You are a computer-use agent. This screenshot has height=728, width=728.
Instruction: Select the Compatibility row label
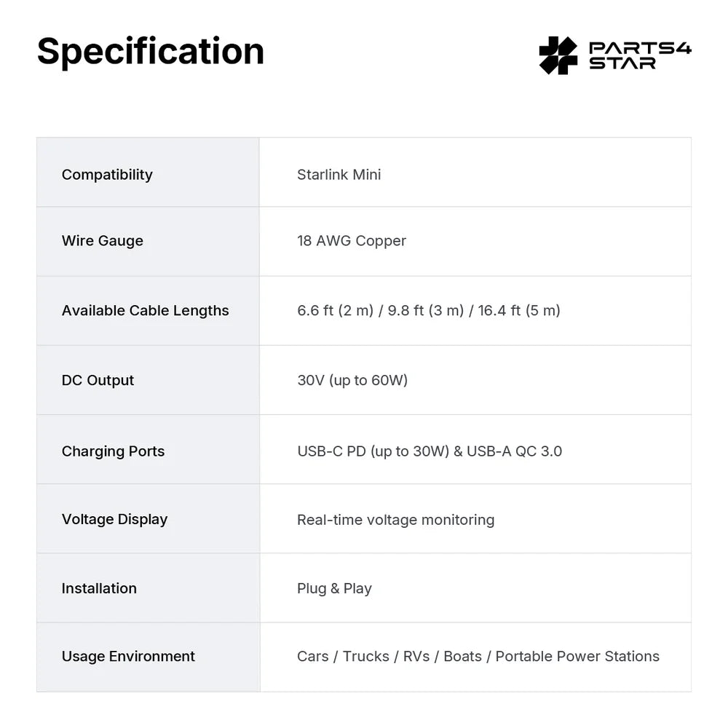point(107,175)
